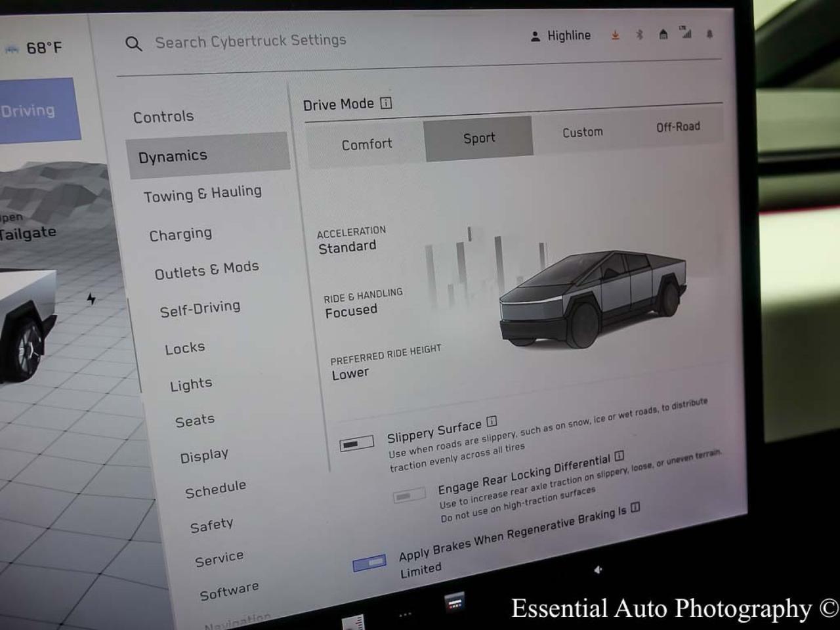The image size is (840, 630).
Task: Select the Custom drive mode
Action: coord(582,133)
